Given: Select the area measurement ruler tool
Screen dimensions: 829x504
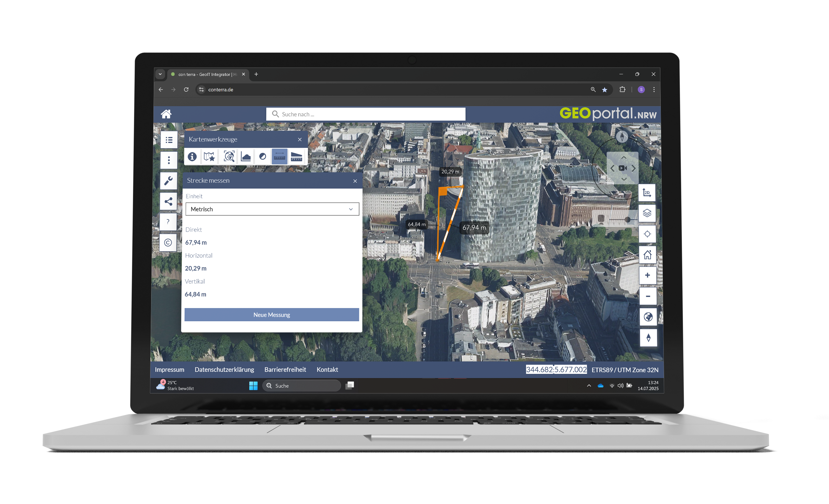Looking at the screenshot, I should tap(296, 157).
